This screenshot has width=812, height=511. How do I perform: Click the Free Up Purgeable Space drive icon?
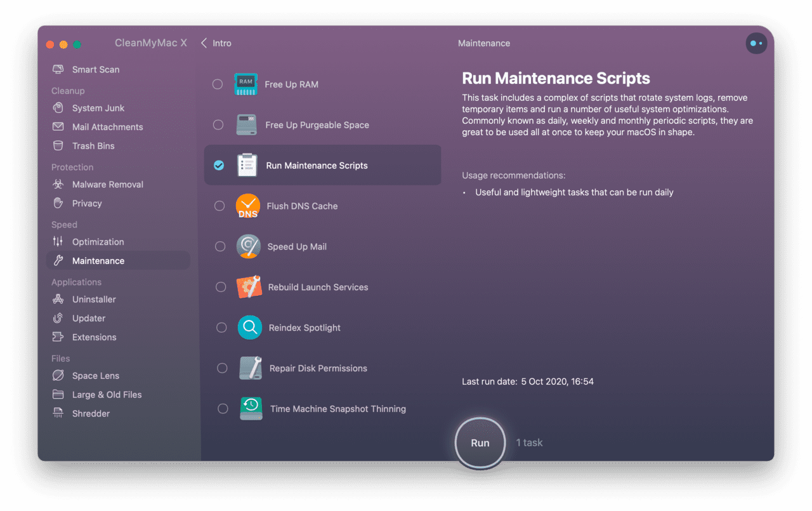point(246,125)
